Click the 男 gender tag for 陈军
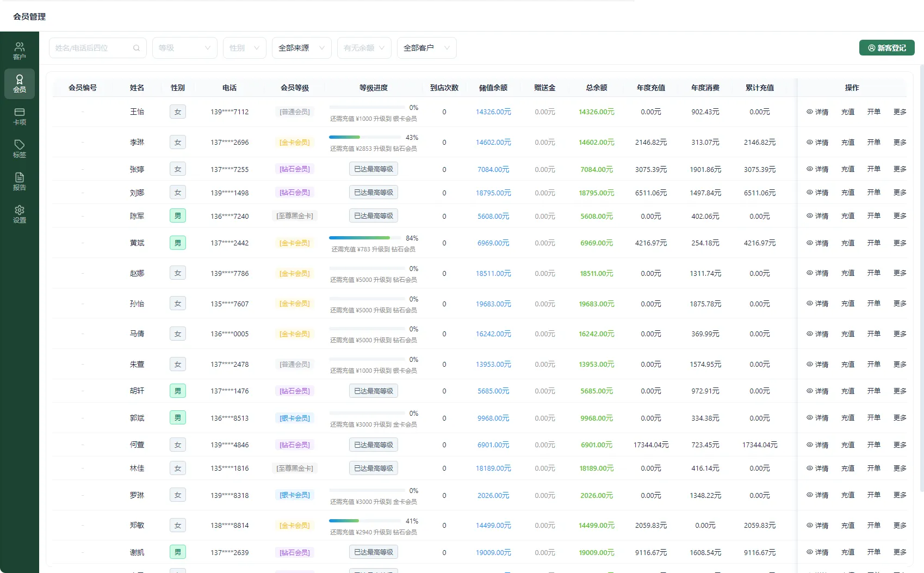Viewport: 924px width, 573px height. tap(178, 216)
